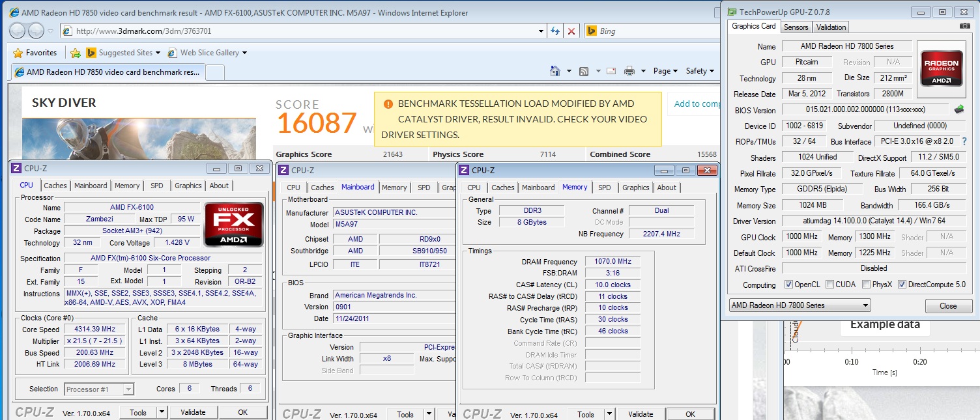The width and height of the screenshot is (980, 420).
Task: Click the Z icon of the CPU-Z Mainboard window
Action: 283,170
